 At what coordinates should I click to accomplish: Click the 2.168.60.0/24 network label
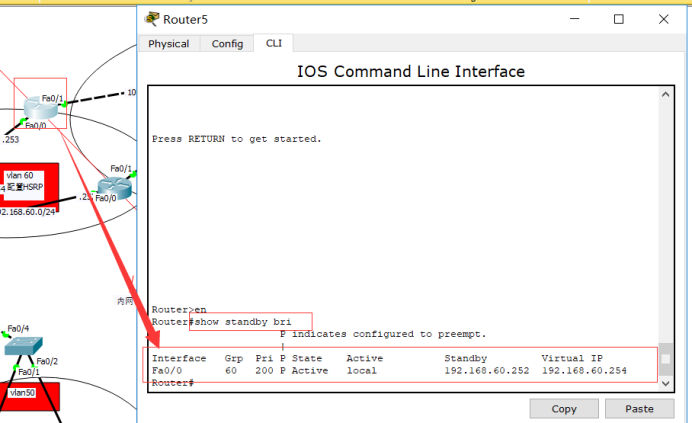[x=27, y=212]
